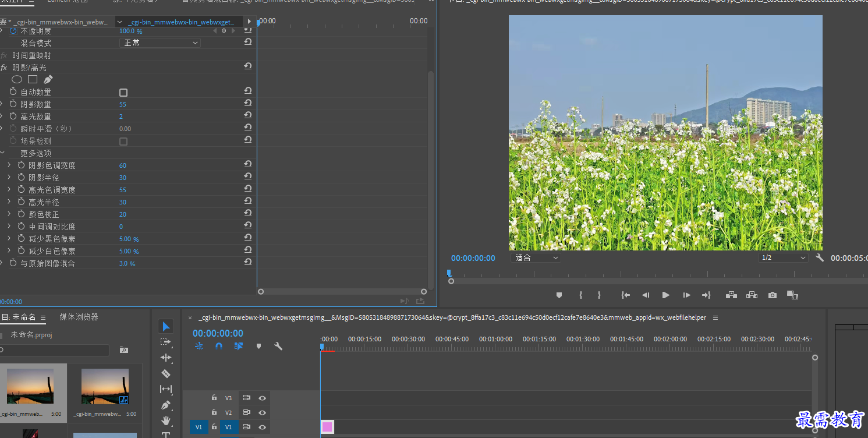The image size is (868, 438).
Task: Create ellipse mask for 阴影/高光 effect
Action: pyautogui.click(x=17, y=79)
